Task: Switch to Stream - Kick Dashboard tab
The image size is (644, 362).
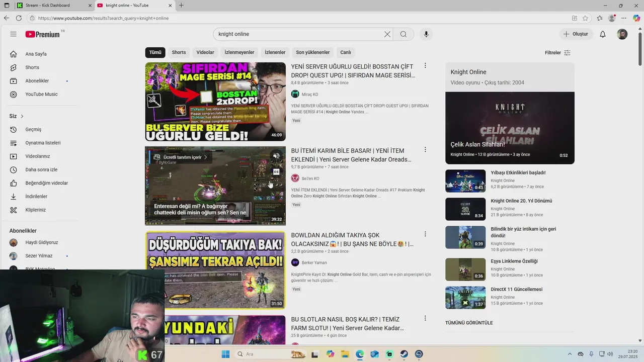Action: click(53, 6)
